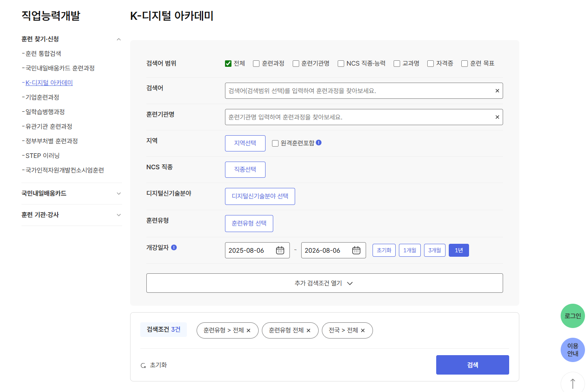The height and width of the screenshot is (392, 587).
Task: Open the 지역선택 region selector
Action: click(245, 143)
